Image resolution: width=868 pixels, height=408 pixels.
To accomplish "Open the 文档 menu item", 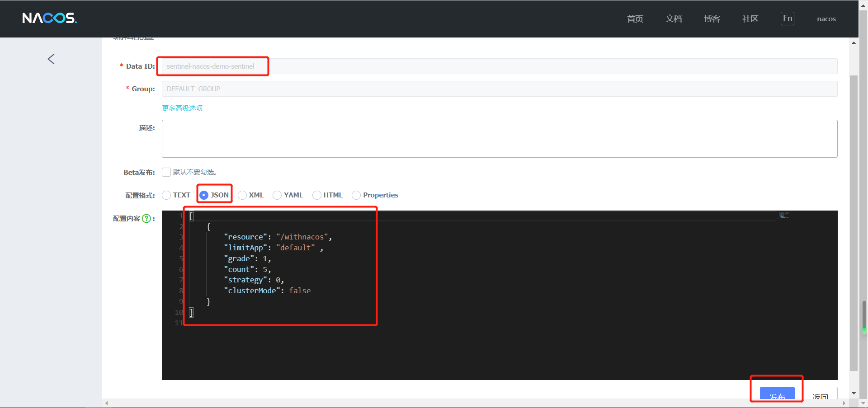I will click(674, 19).
